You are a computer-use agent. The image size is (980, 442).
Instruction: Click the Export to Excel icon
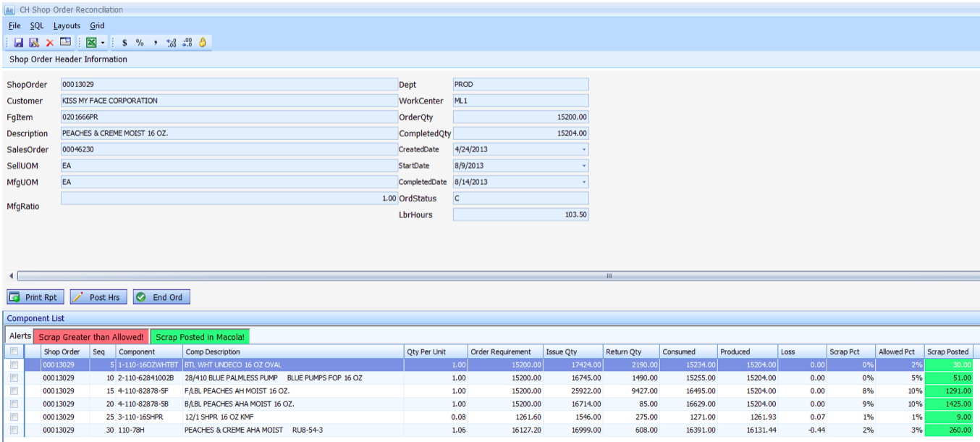tap(92, 43)
